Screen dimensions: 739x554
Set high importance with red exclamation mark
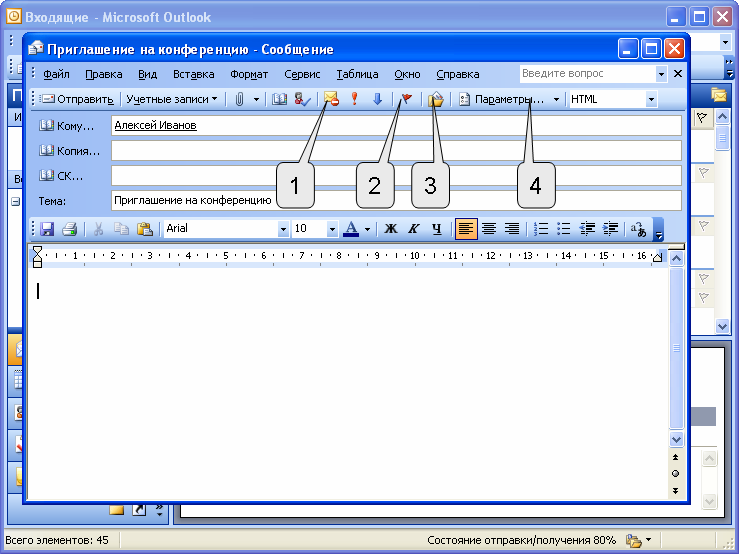pyautogui.click(x=354, y=99)
